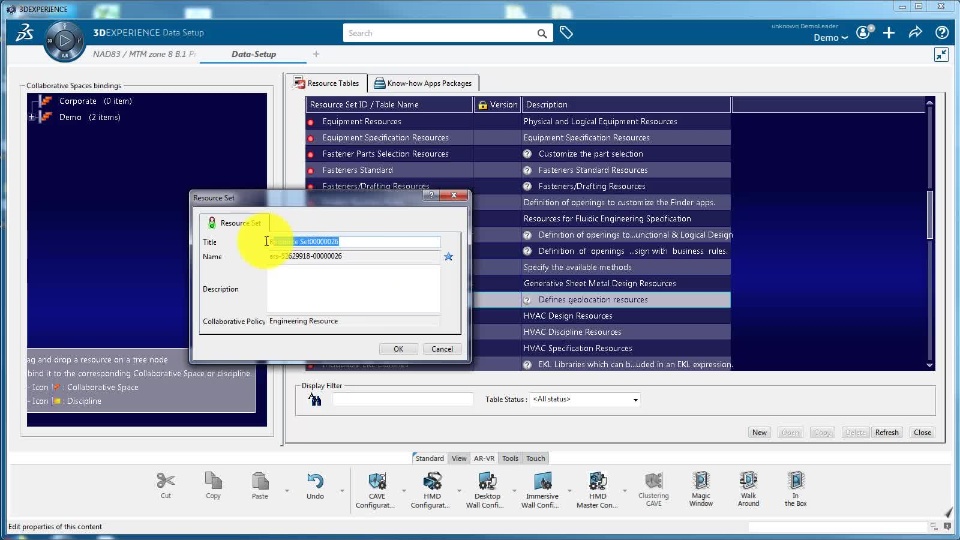Sort by Description column header

point(626,105)
